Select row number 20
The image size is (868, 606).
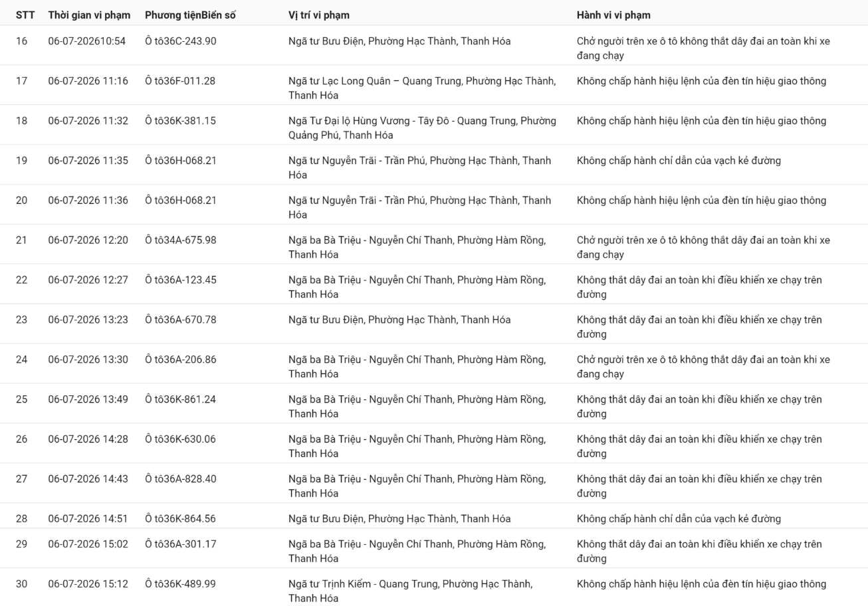[x=22, y=201]
